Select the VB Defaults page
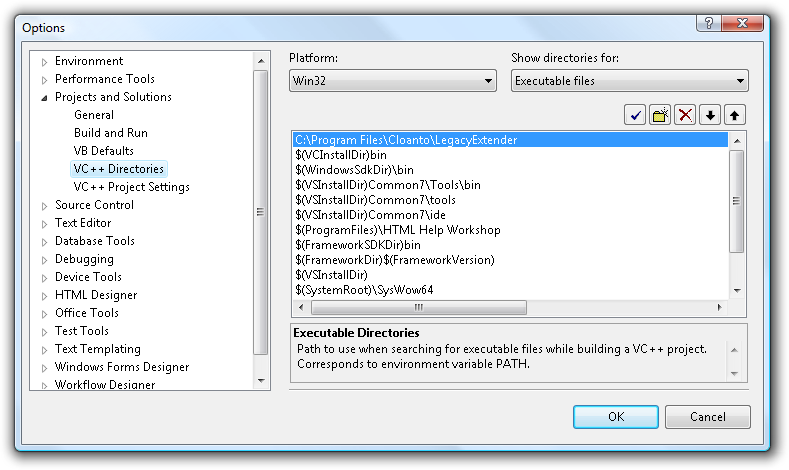The image size is (789, 470). (103, 151)
